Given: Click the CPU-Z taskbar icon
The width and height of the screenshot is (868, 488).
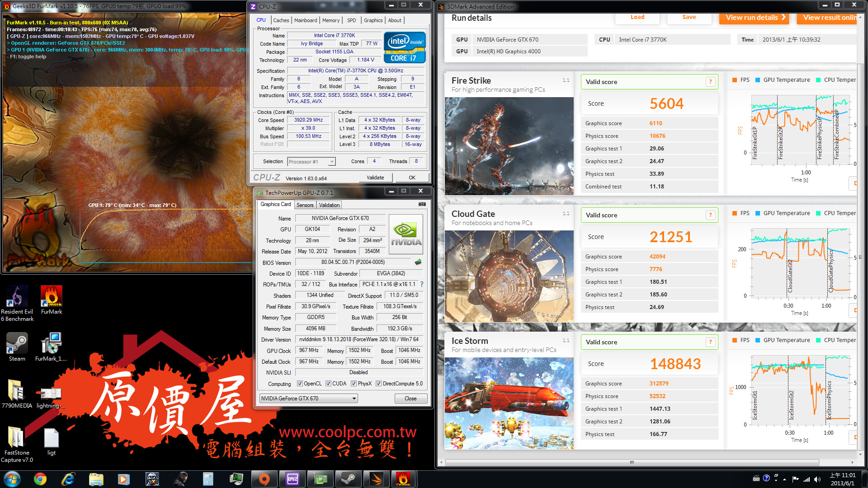Looking at the screenshot, I should tap(292, 479).
